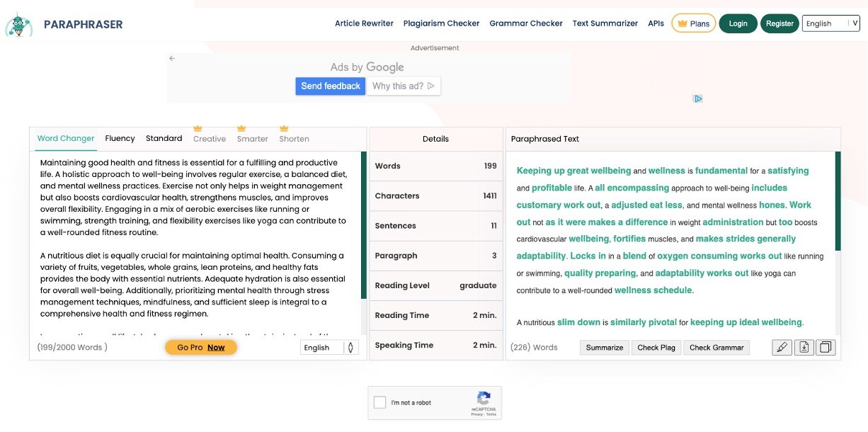Open the Text Summarizer link
The height and width of the screenshot is (432, 868).
pyautogui.click(x=605, y=23)
